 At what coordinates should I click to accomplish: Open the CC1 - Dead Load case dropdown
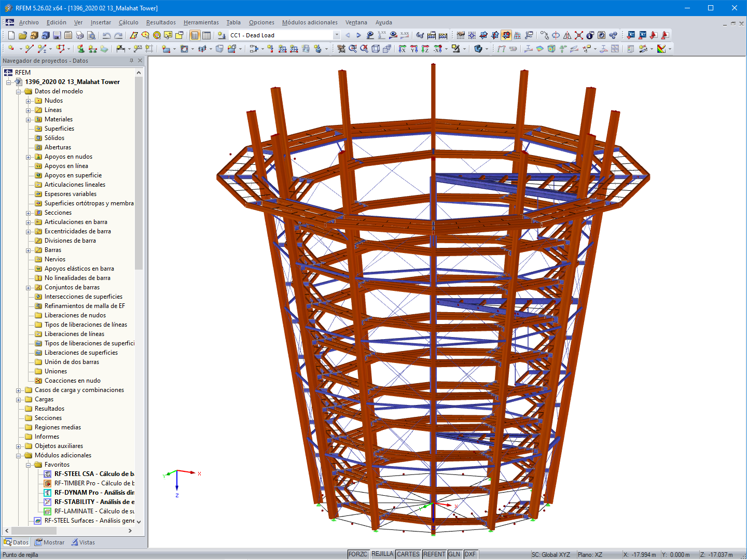pyautogui.click(x=337, y=35)
